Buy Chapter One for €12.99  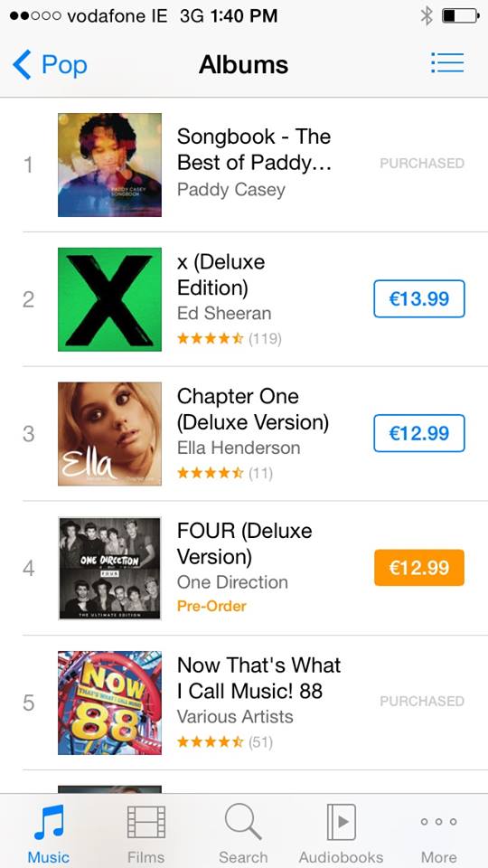click(x=418, y=433)
